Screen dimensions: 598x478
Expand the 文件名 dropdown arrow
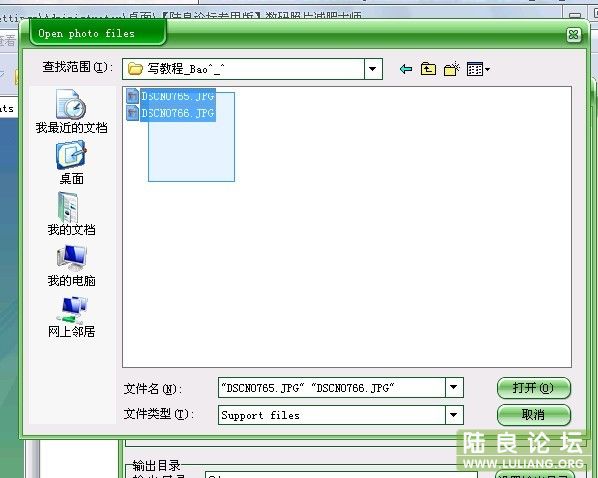click(x=454, y=387)
